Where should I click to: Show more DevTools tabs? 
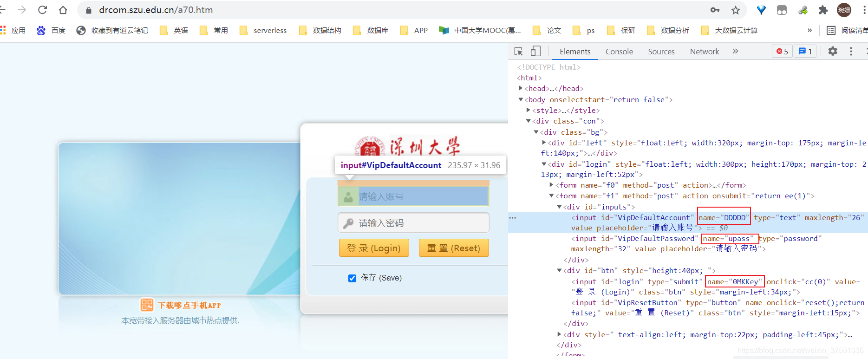point(735,51)
